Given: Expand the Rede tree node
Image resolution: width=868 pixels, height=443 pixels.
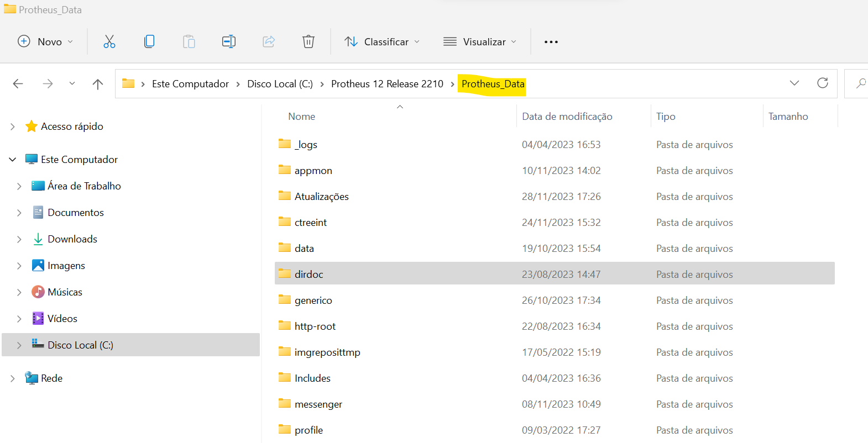Looking at the screenshot, I should click(13, 378).
